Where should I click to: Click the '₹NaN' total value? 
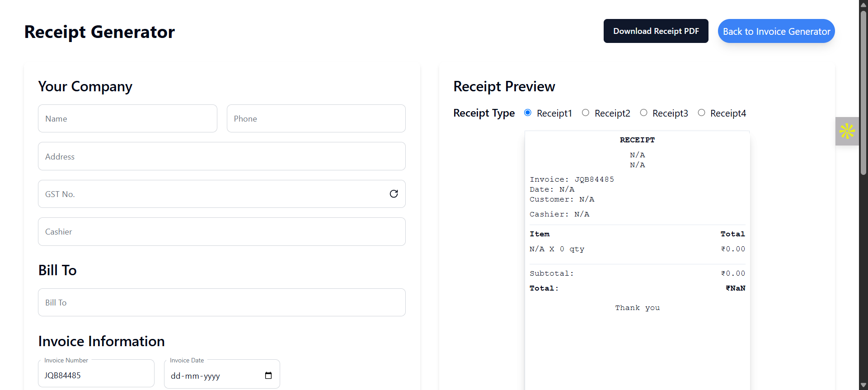coord(735,288)
